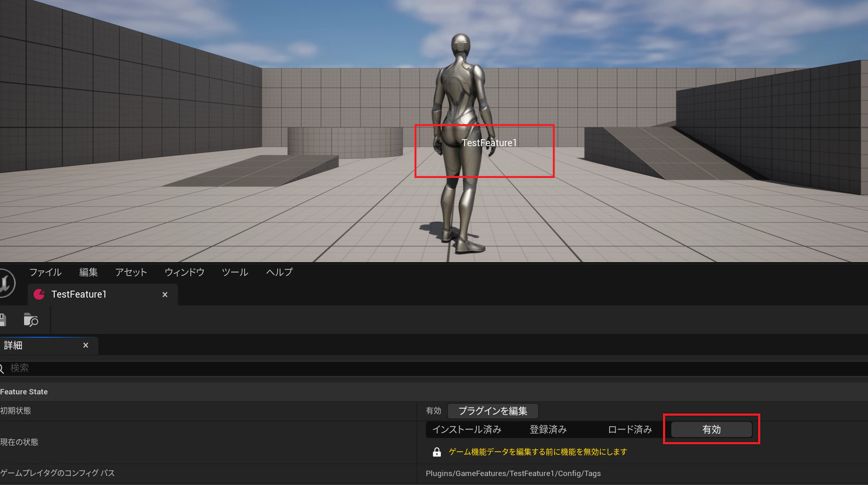This screenshot has width=868, height=485.
Task: Click the lock icon beside warning message
Action: click(437, 452)
